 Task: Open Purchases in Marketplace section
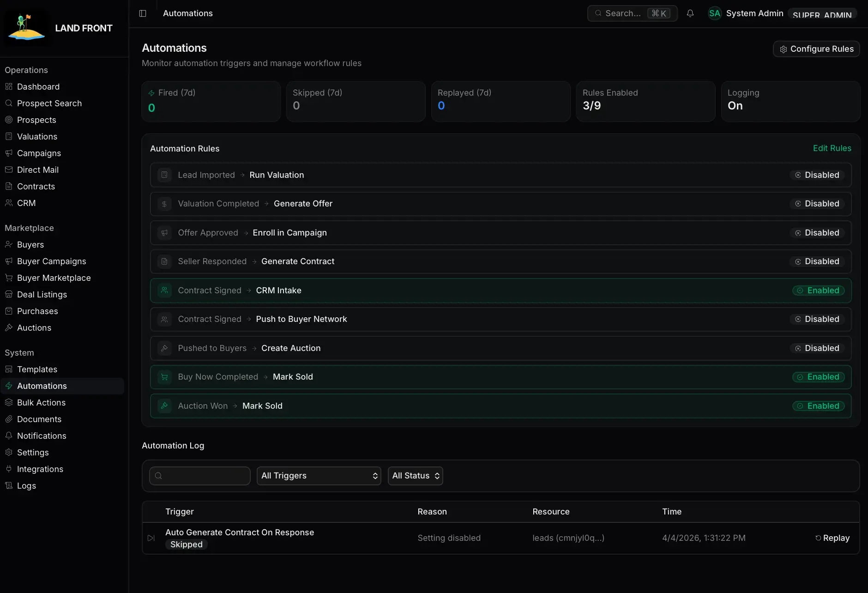(x=62, y=311)
